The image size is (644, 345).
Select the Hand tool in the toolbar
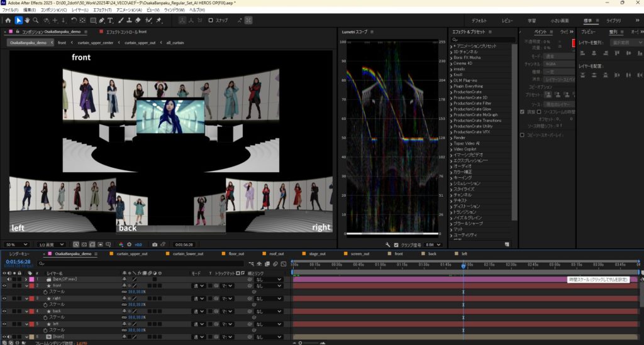click(x=28, y=20)
